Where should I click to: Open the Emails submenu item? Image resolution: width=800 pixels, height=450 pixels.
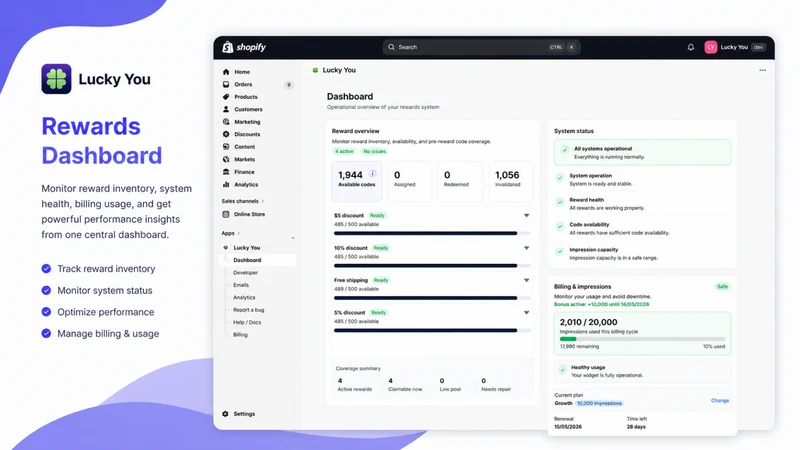(241, 285)
